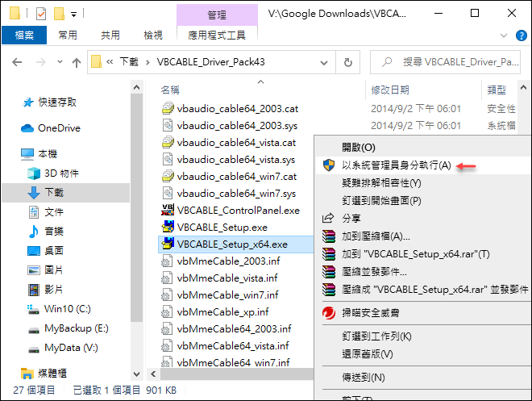532x401 pixels.
Task: Click the vbaudio_cable64_2003.cat catalog icon
Action: click(168, 109)
